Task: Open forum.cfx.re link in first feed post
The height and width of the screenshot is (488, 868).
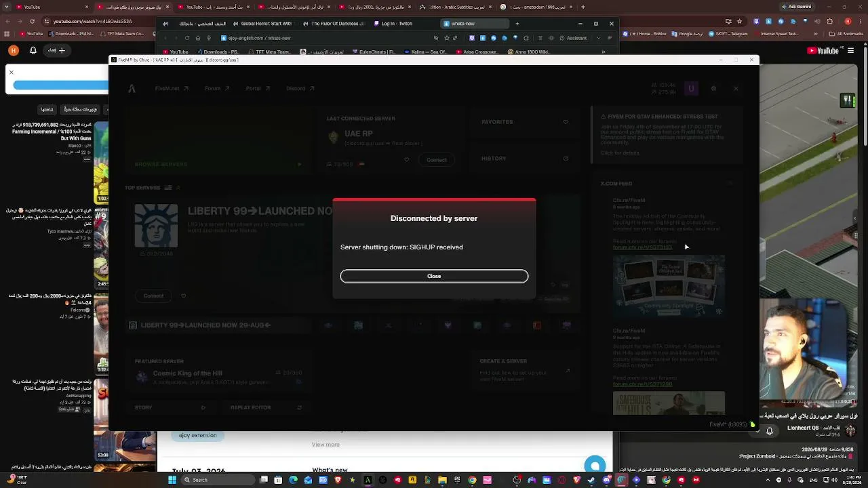Action: (642, 247)
